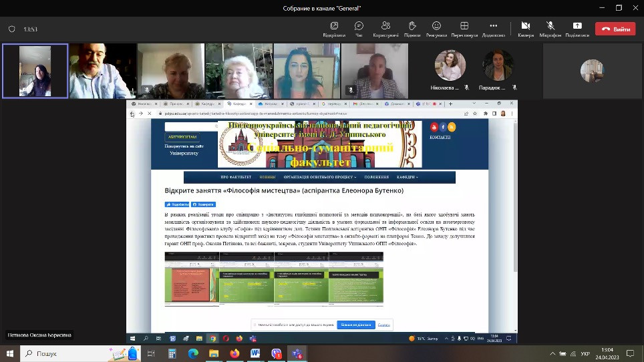Open the extensions puzzle icon in shared browser
Image resolution: width=644 pixels, height=362 pixels.
[x=486, y=114]
